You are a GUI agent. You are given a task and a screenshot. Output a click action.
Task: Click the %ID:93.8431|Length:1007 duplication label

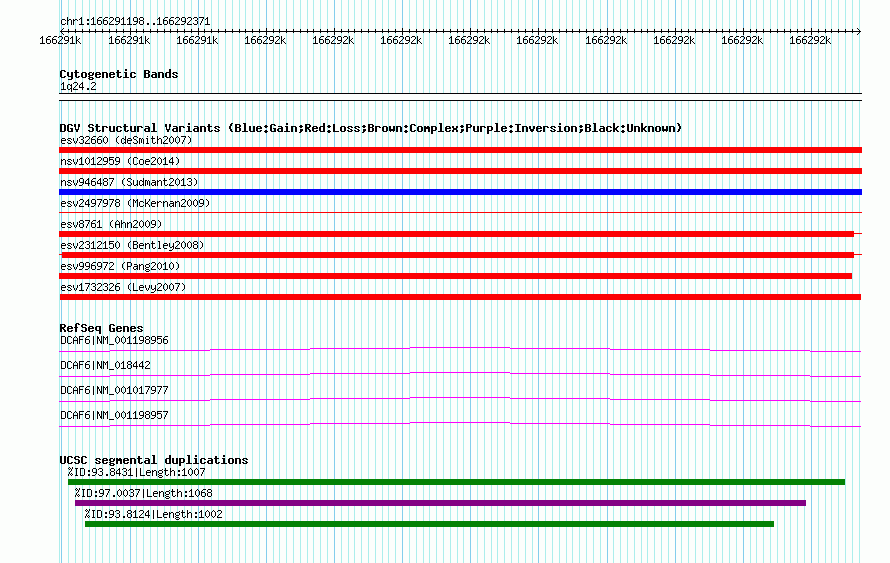coord(136,472)
